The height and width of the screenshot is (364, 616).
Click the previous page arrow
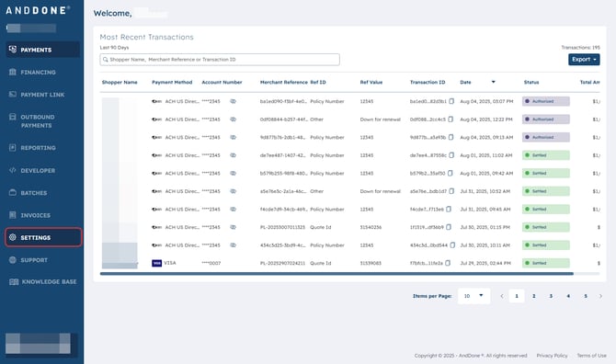[x=502, y=296]
